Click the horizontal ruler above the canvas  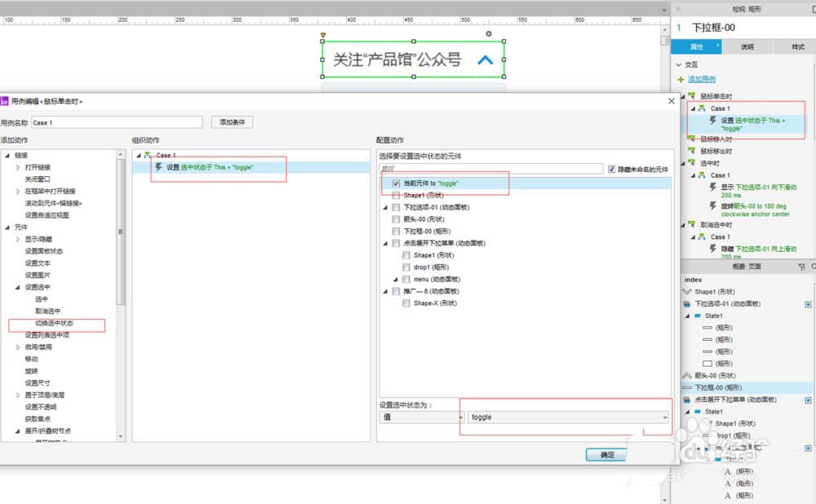coord(333,20)
